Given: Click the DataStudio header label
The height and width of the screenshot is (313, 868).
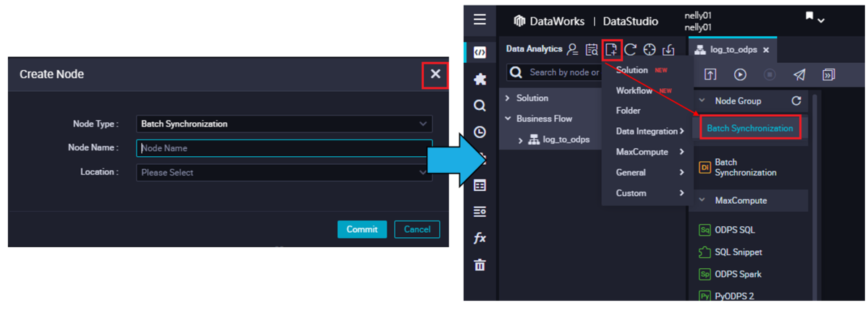Looking at the screenshot, I should pos(632,21).
